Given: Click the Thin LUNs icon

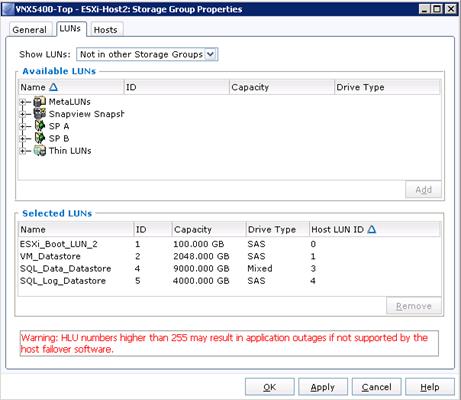Looking at the screenshot, I should [x=40, y=150].
